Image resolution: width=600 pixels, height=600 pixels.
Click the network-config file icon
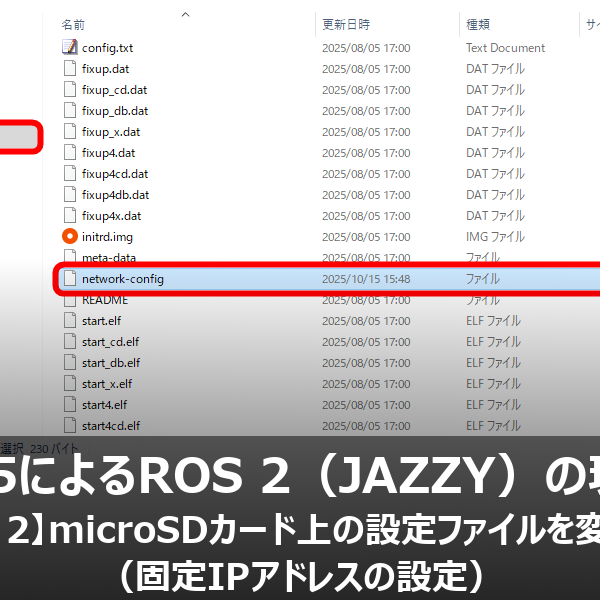pos(69,279)
